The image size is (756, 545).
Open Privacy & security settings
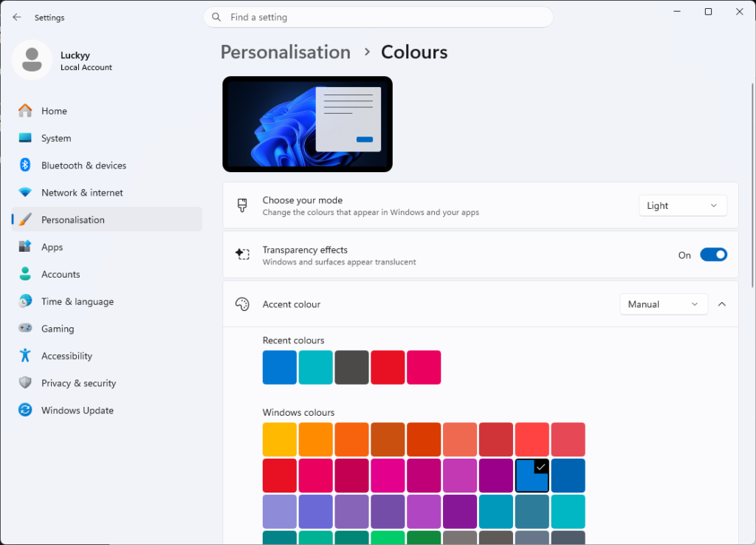[x=106, y=383]
